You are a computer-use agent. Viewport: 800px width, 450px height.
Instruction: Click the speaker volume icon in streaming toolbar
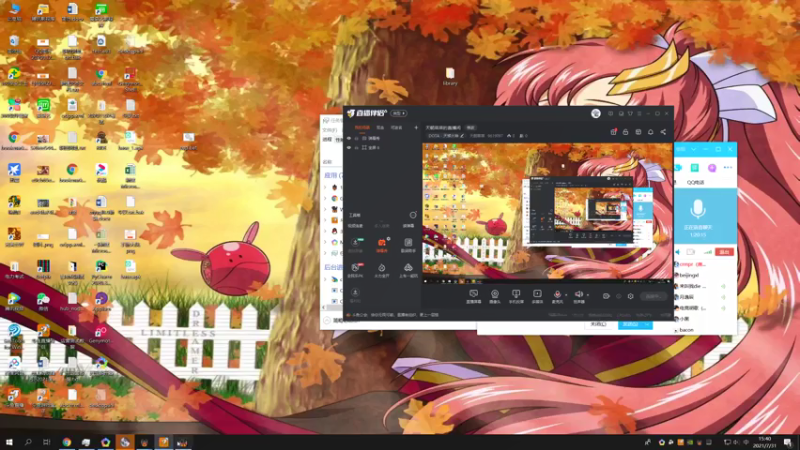(x=579, y=294)
